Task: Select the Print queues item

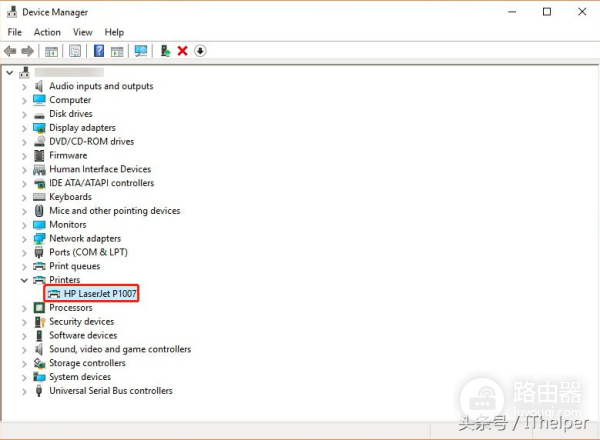Action: 75,266
